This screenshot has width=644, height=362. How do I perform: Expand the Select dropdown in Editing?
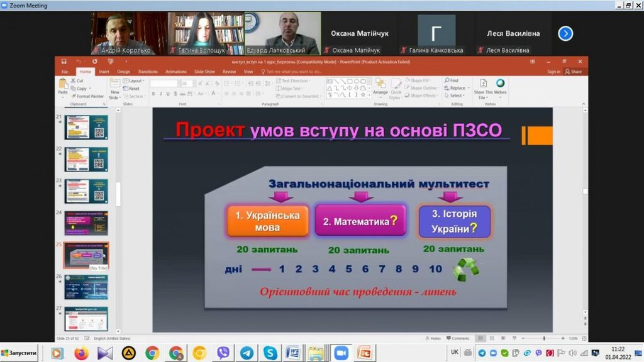coord(456,96)
